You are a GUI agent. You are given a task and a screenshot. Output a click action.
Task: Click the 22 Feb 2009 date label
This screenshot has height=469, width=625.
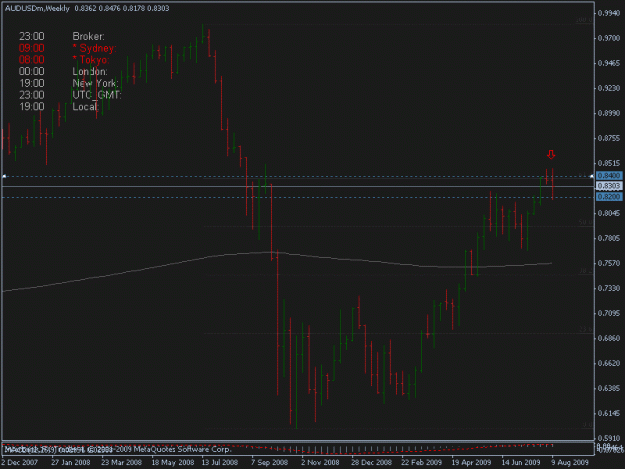coord(422,462)
